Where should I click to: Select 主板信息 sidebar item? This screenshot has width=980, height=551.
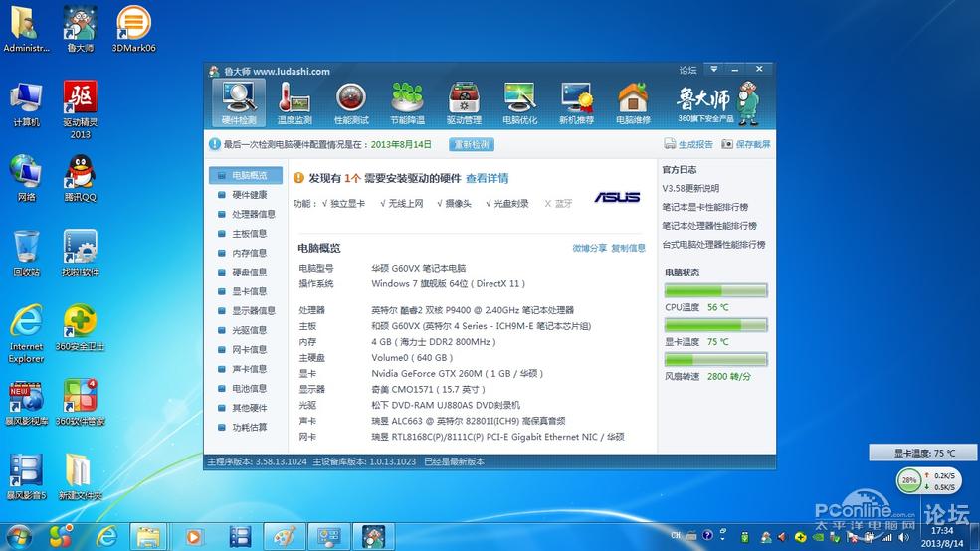(x=246, y=234)
